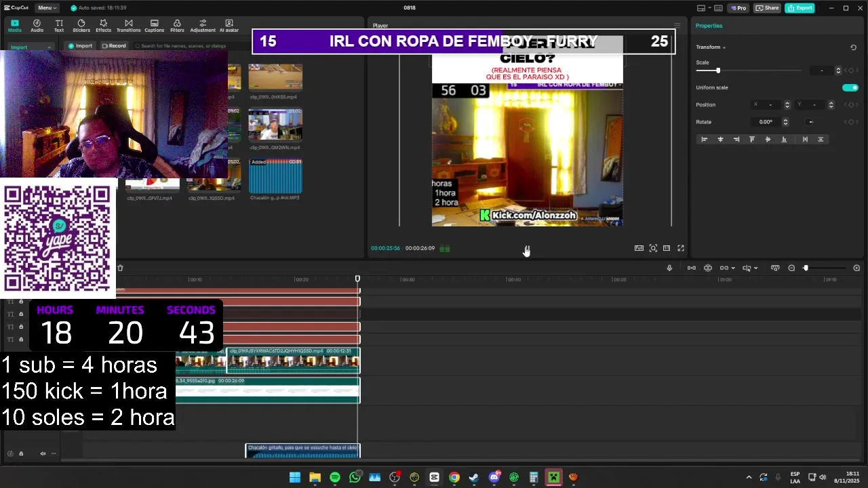
Task: Click the timeline delete trash icon
Action: 120,268
